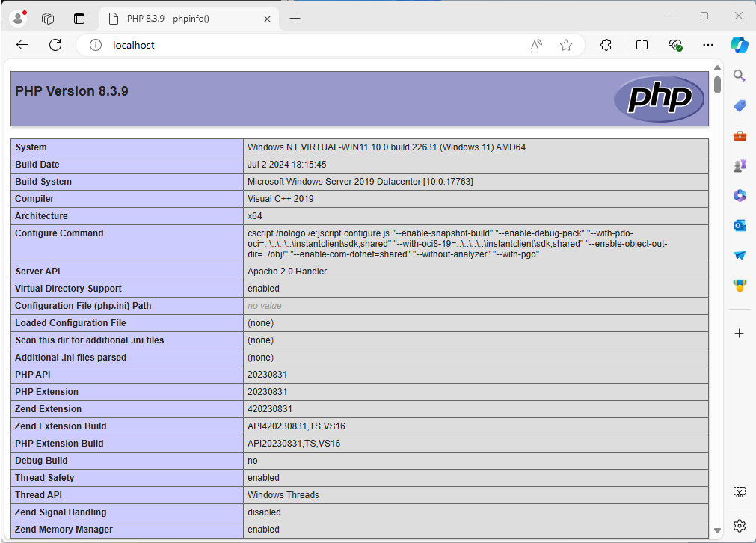The width and height of the screenshot is (756, 543).
Task: Click the 'Virtual Directory Support' label
Action: 68,289
